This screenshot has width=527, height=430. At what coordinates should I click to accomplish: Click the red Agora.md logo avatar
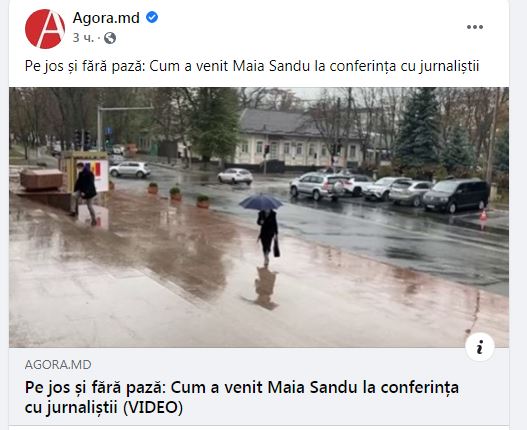click(x=45, y=29)
